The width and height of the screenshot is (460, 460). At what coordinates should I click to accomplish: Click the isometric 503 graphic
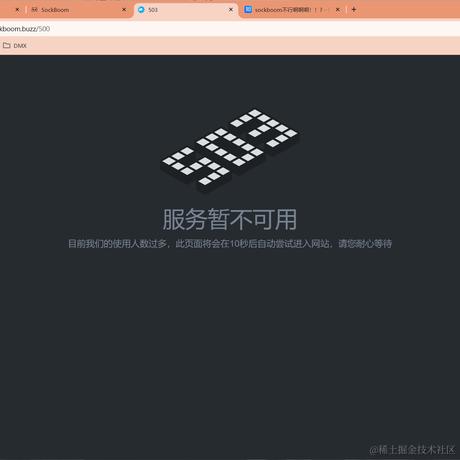click(x=230, y=150)
